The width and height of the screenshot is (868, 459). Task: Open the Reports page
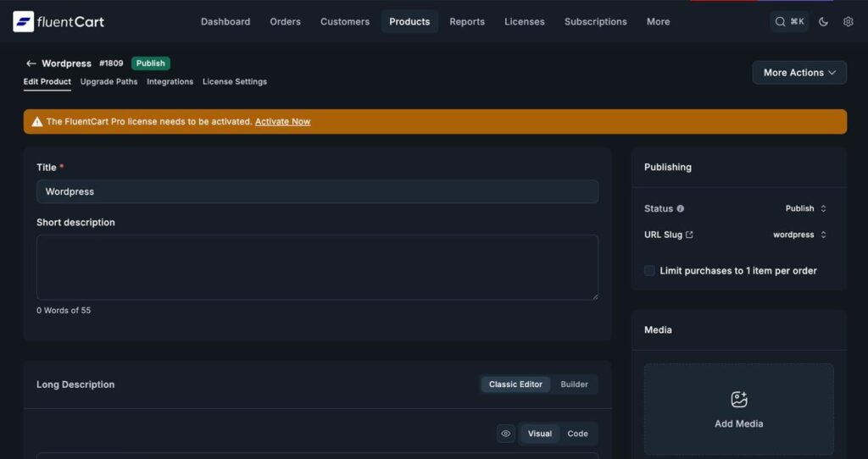pos(467,21)
